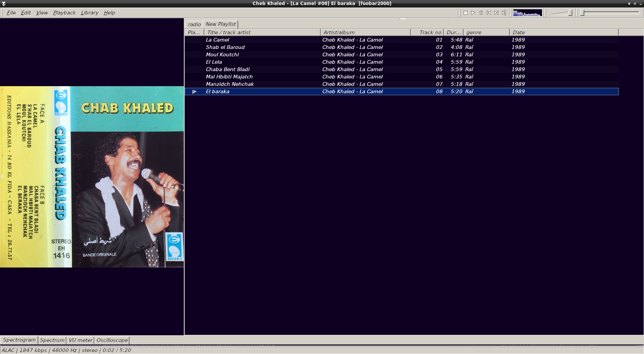Sort by the Date column header
The width and height of the screenshot is (644, 354).
pyautogui.click(x=564, y=33)
